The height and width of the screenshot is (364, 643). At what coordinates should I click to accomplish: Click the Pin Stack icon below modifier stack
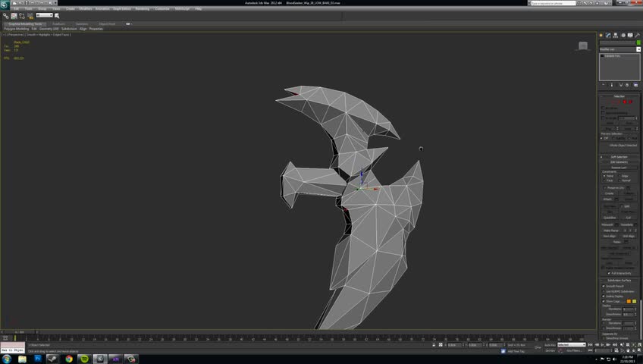pyautogui.click(x=604, y=85)
